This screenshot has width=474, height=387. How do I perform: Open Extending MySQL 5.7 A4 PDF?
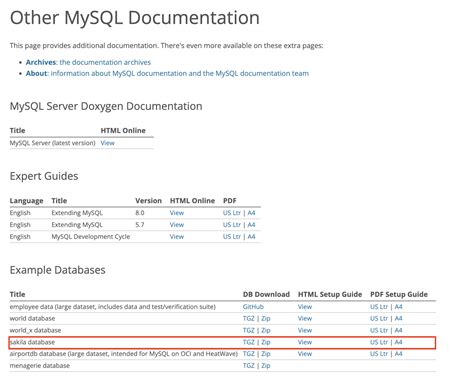coord(251,225)
